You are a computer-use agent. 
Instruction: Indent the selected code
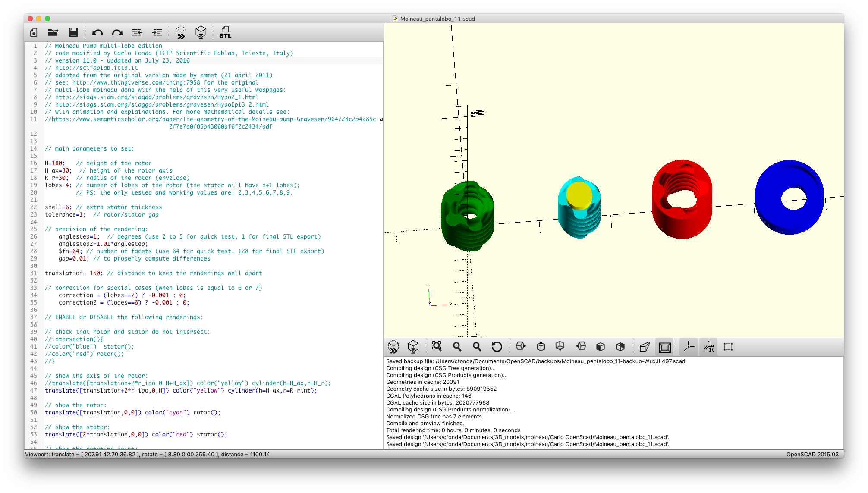coord(157,32)
